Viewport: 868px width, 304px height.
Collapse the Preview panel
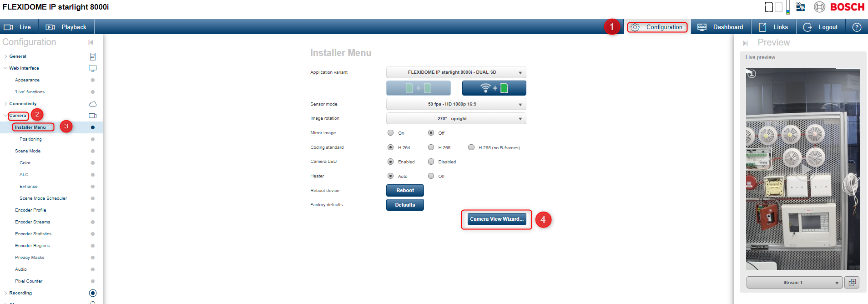[x=745, y=43]
